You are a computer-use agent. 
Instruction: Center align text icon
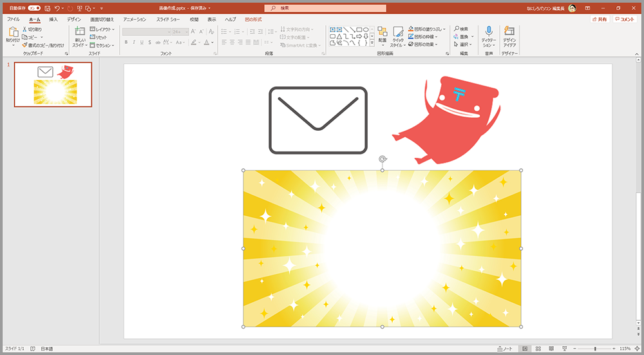[x=232, y=43]
